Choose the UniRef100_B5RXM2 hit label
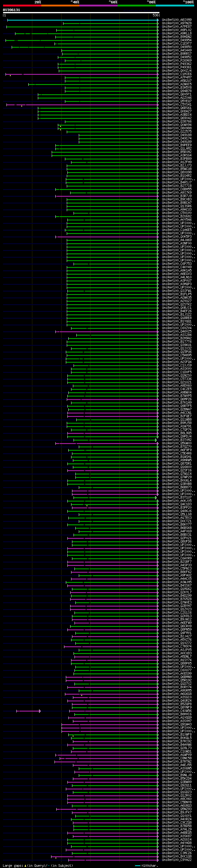This screenshot has width=197, height=868. point(176,152)
